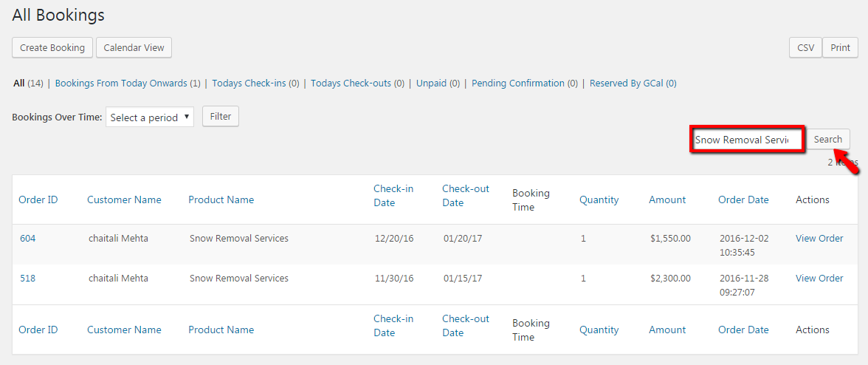Select the $1,550.00 amount cell
This screenshot has height=365, width=868.
point(670,239)
